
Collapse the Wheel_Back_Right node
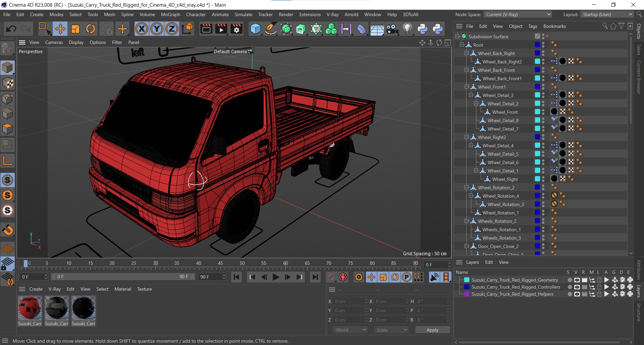click(467, 53)
